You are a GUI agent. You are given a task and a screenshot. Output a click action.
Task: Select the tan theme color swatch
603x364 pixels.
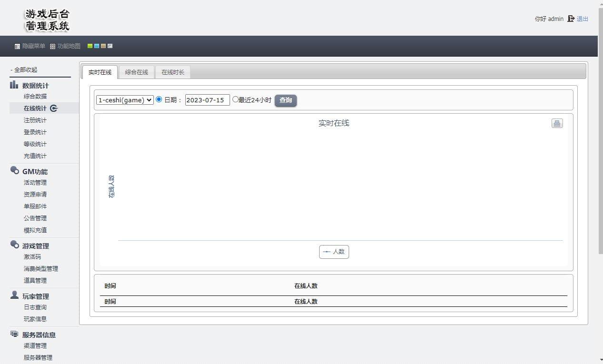103,46
